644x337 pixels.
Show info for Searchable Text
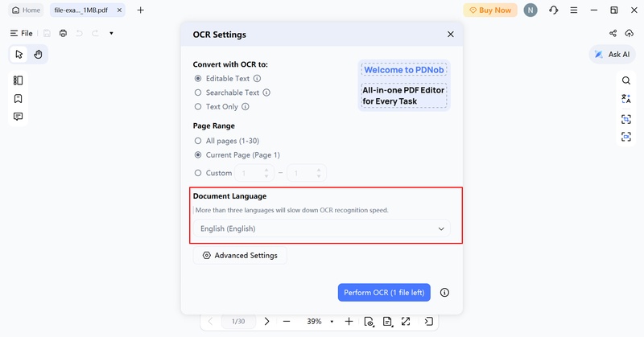(x=266, y=92)
